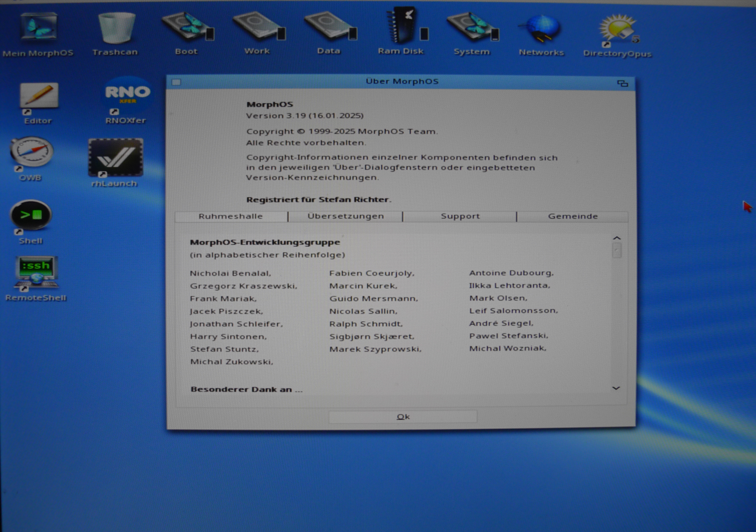Open the RemoteShell ssh icon
This screenshot has height=532, width=756.
[x=35, y=272]
